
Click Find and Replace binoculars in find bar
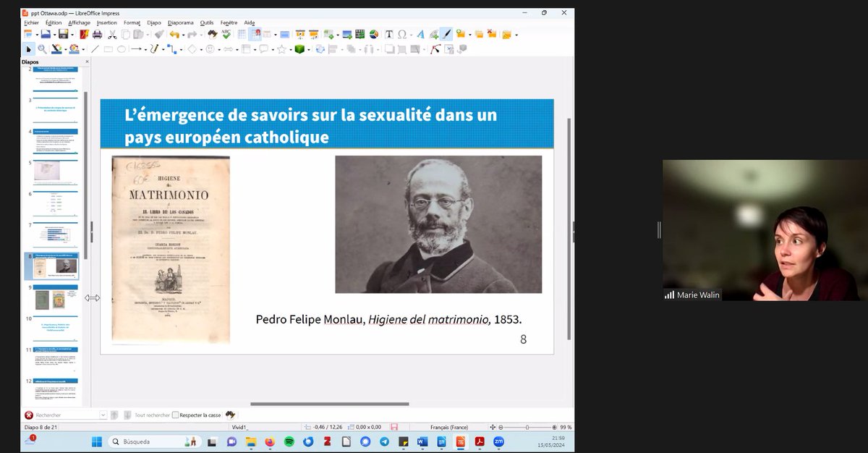[x=231, y=415]
